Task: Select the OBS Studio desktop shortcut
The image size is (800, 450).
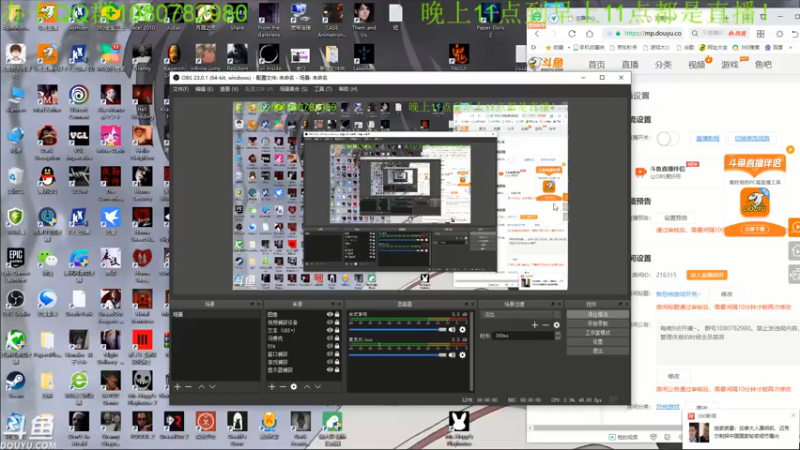Action: click(x=15, y=302)
